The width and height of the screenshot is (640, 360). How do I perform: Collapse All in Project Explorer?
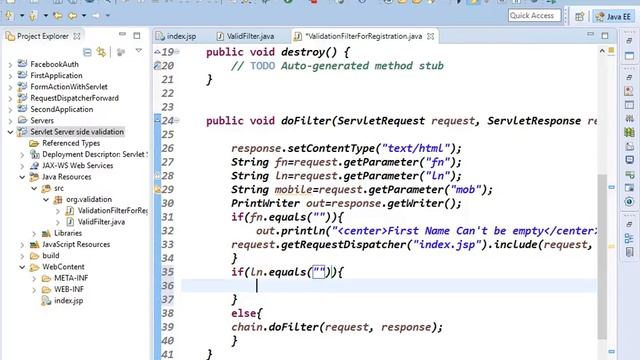[87, 52]
